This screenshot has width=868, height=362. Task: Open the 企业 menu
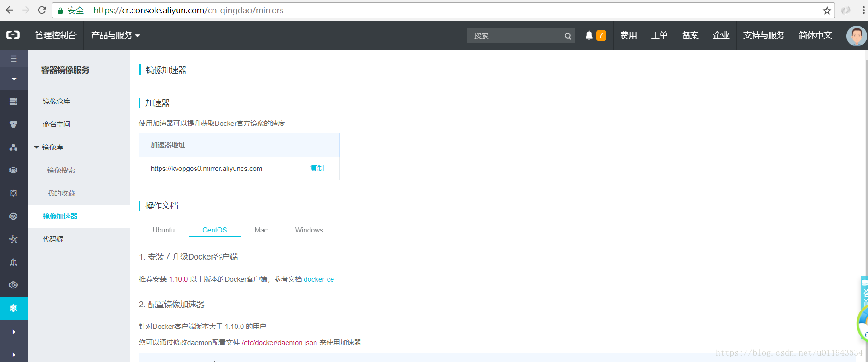[721, 35]
